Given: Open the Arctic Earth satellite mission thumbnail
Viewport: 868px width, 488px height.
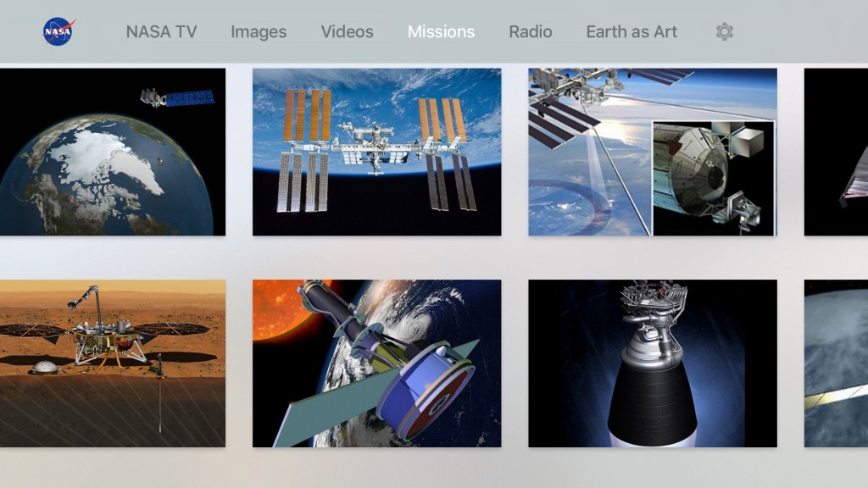Looking at the screenshot, I should (x=113, y=152).
